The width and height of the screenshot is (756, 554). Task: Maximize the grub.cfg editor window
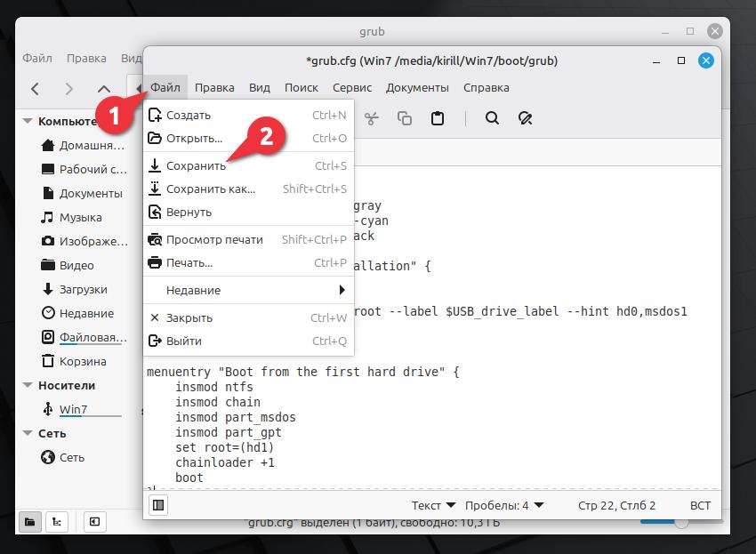(x=681, y=60)
